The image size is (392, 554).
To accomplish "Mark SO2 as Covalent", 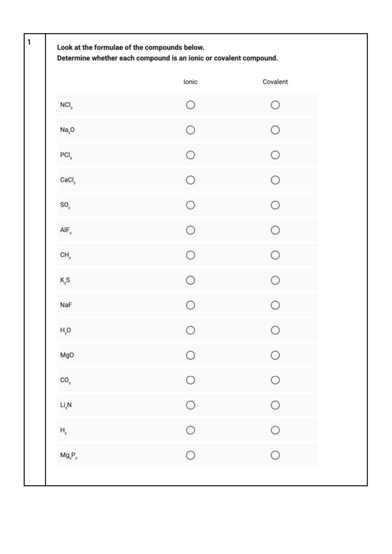I will 275,205.
